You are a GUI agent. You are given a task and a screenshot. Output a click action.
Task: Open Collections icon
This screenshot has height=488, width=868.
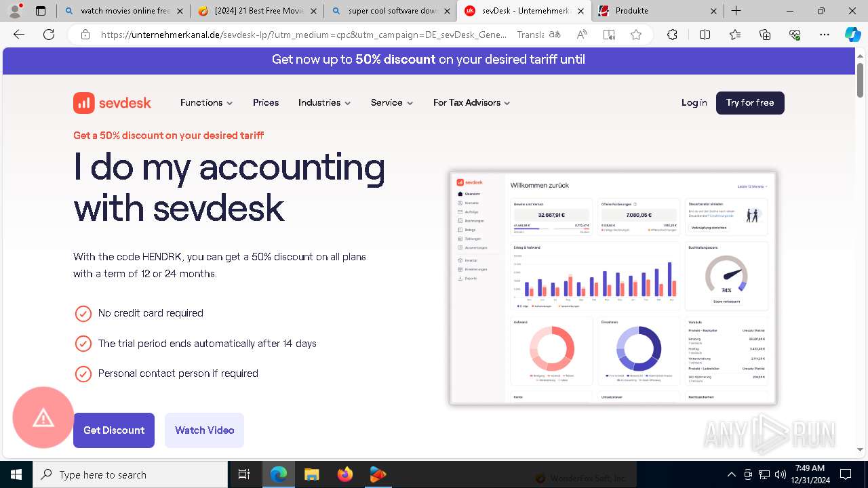click(765, 35)
